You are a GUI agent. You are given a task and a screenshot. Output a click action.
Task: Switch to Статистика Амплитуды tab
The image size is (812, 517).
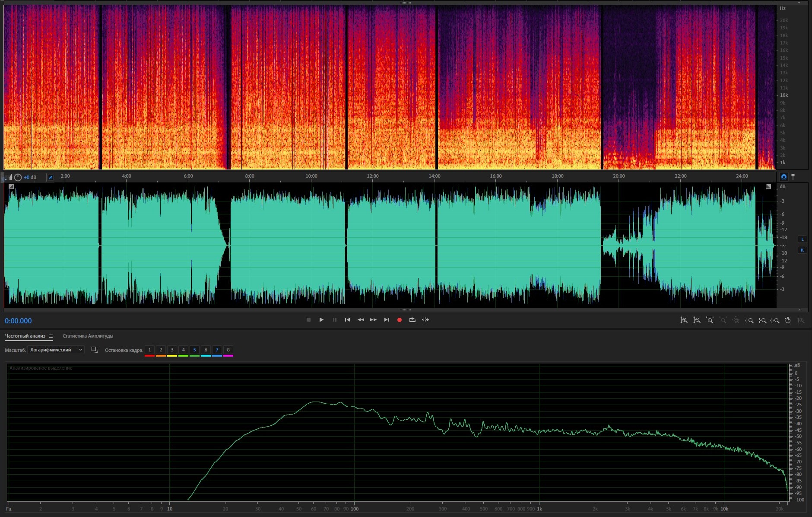(x=88, y=336)
